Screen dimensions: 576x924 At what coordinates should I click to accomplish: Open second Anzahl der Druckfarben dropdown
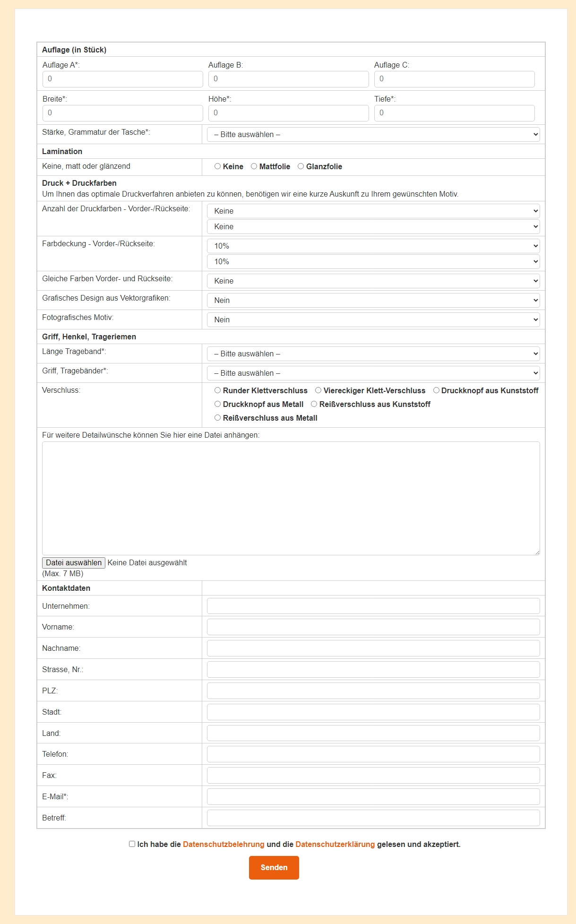[x=373, y=226]
